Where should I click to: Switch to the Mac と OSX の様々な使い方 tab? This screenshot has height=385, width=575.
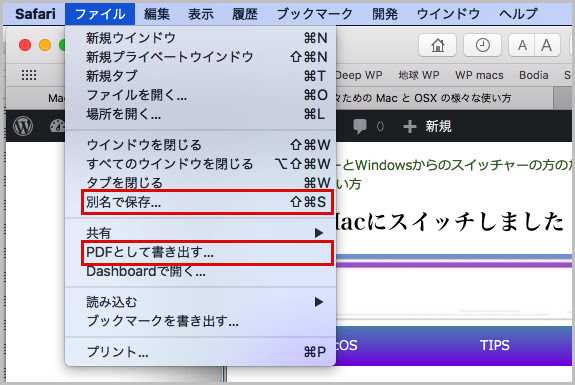pyautogui.click(x=444, y=98)
